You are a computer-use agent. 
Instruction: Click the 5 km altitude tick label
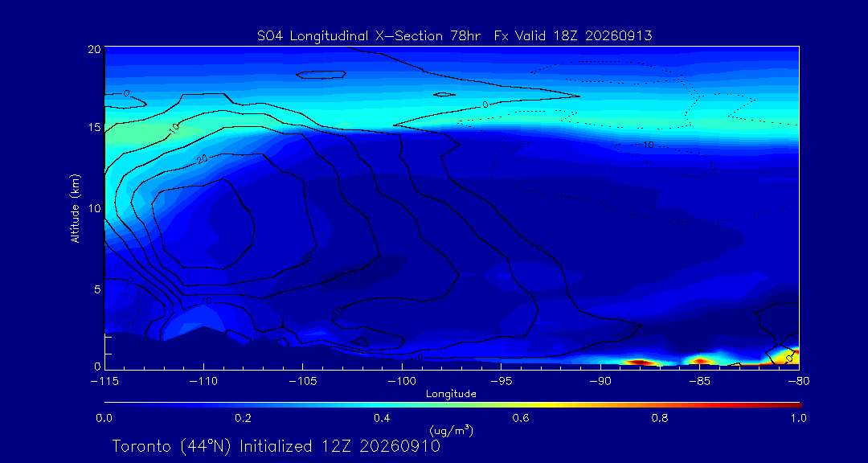click(97, 289)
